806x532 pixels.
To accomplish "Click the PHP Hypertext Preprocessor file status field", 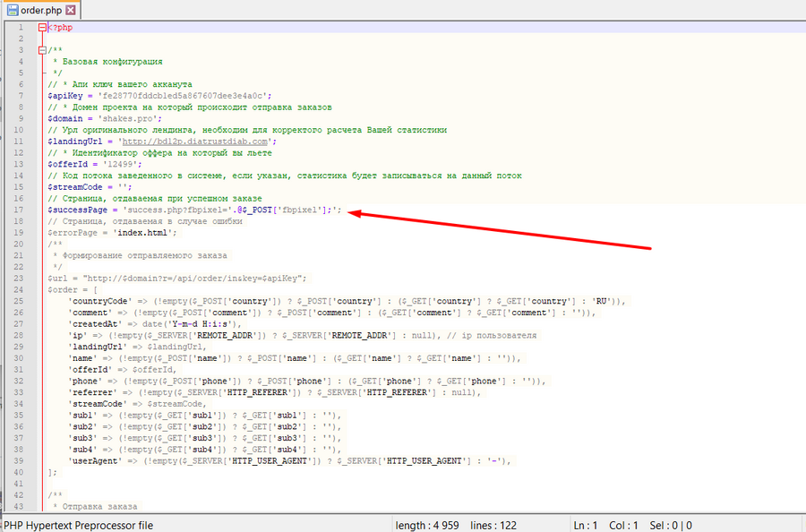I will coord(80,525).
